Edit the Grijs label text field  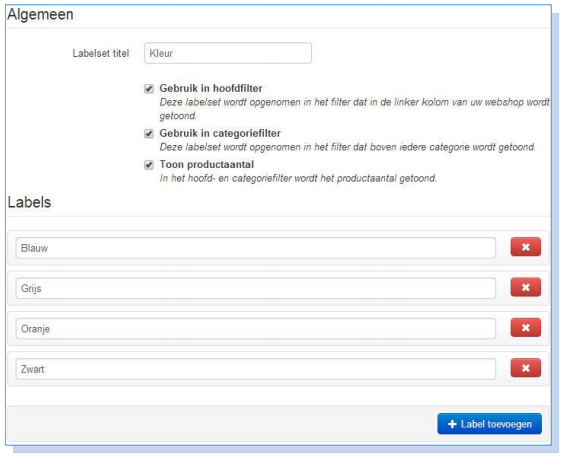255,288
